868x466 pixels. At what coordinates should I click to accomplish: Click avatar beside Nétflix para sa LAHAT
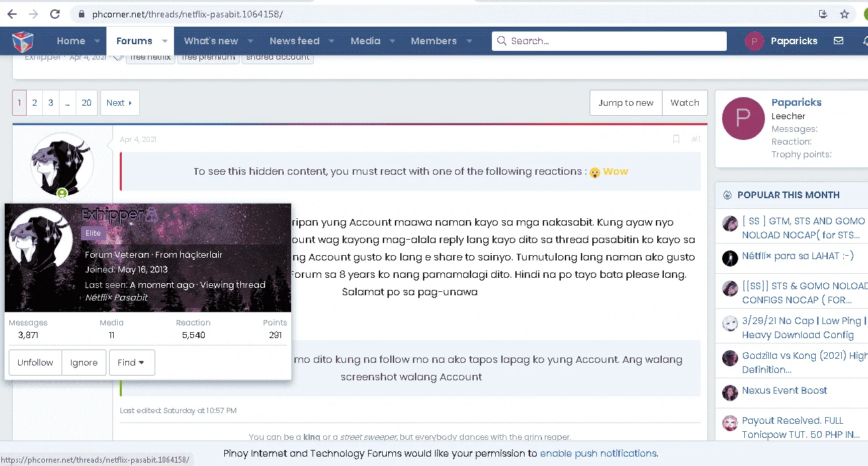tap(729, 258)
